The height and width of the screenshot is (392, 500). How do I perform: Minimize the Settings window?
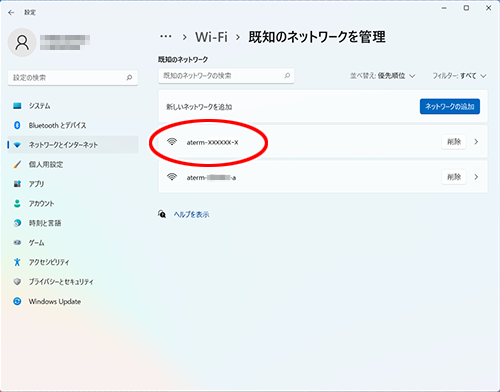point(444,8)
